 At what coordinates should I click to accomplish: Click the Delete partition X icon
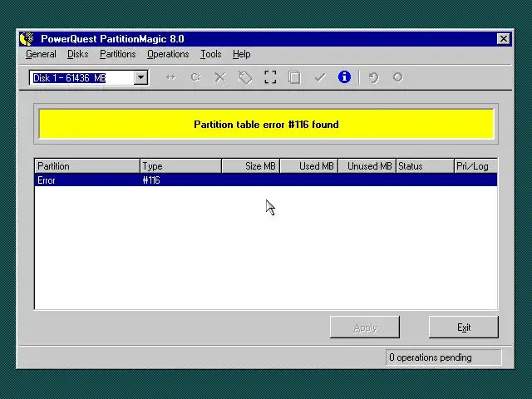[x=220, y=77]
